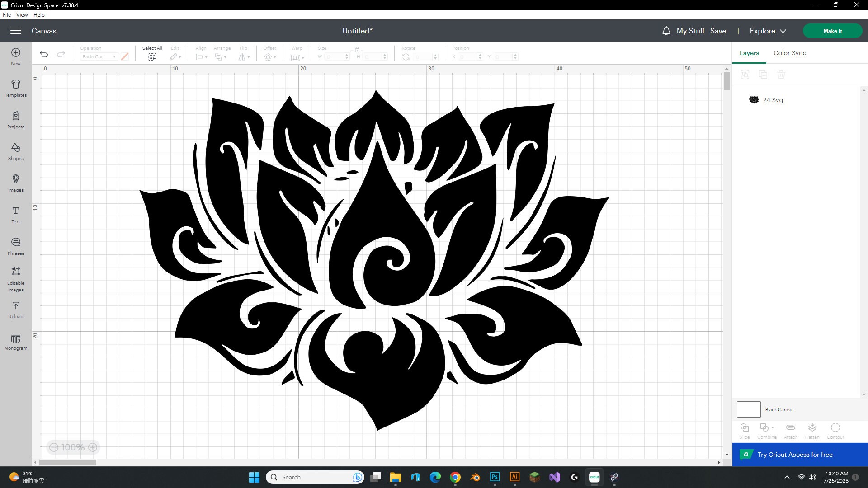Toggle the size aspect ratio lock
868x488 pixels.
(x=357, y=50)
